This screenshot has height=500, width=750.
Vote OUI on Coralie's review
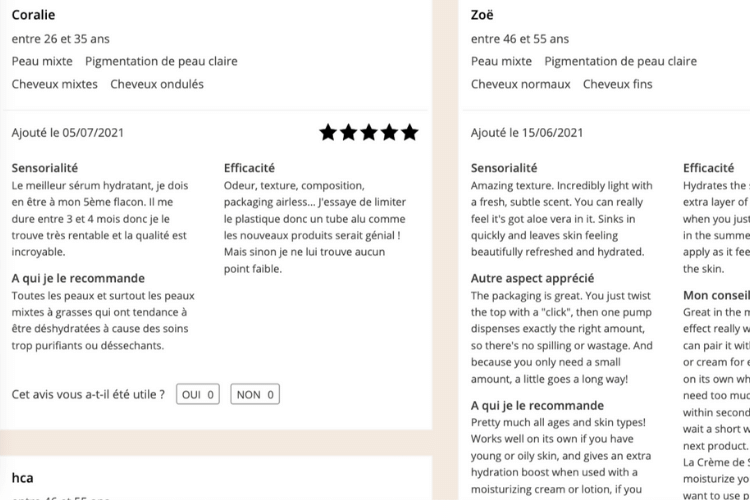198,394
